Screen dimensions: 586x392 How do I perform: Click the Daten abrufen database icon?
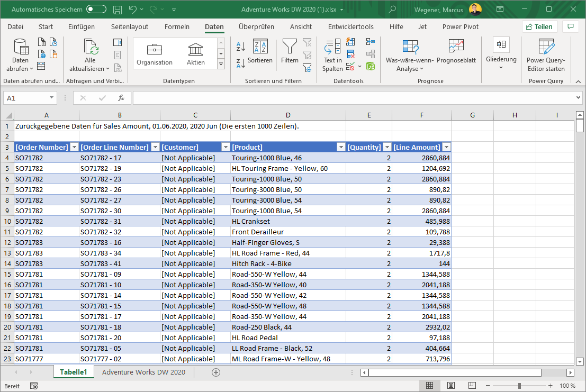pyautogui.click(x=21, y=47)
